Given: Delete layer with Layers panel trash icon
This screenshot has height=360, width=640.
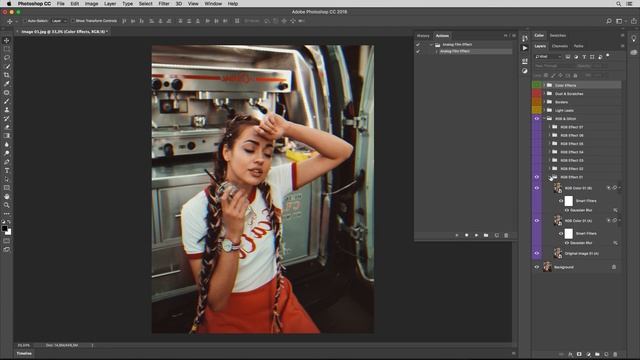Looking at the screenshot, I should click(615, 354).
